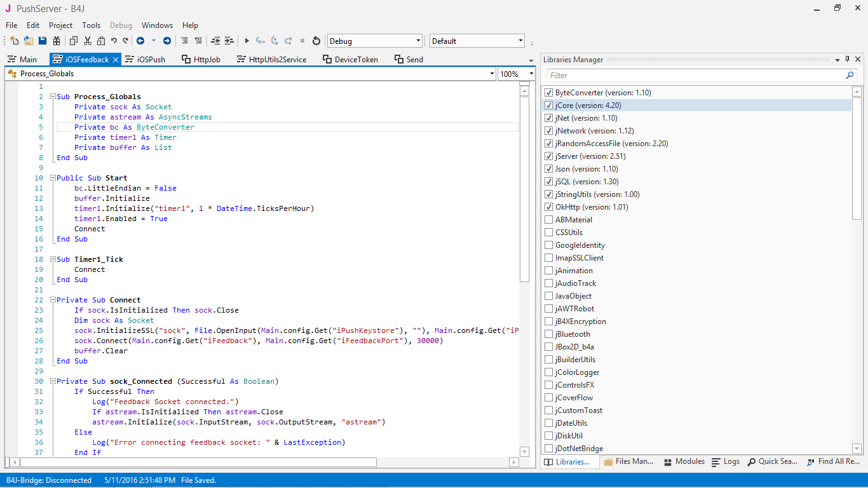The image size is (868, 488).
Task: Open the Tools menu
Action: coord(92,25)
